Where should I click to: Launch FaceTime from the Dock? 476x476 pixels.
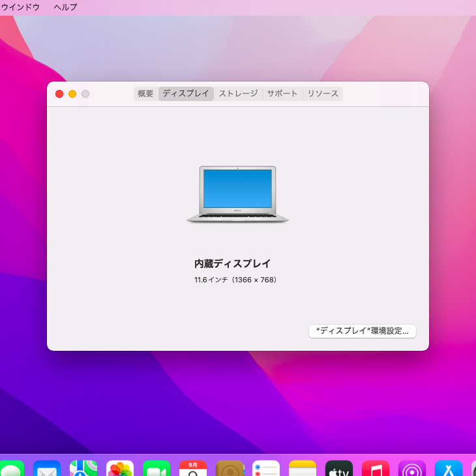156,468
